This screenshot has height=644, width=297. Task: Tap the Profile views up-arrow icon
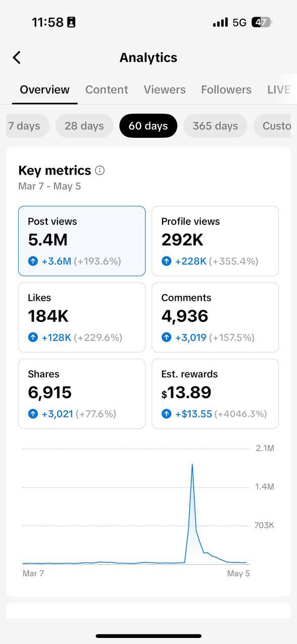point(167,261)
